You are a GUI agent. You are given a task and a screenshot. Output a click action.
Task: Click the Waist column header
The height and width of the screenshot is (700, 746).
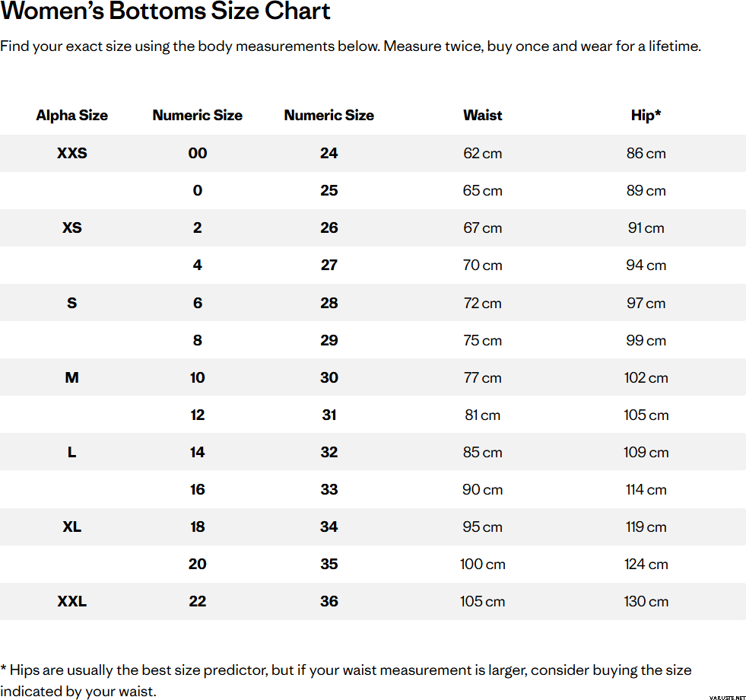pyautogui.click(x=482, y=116)
